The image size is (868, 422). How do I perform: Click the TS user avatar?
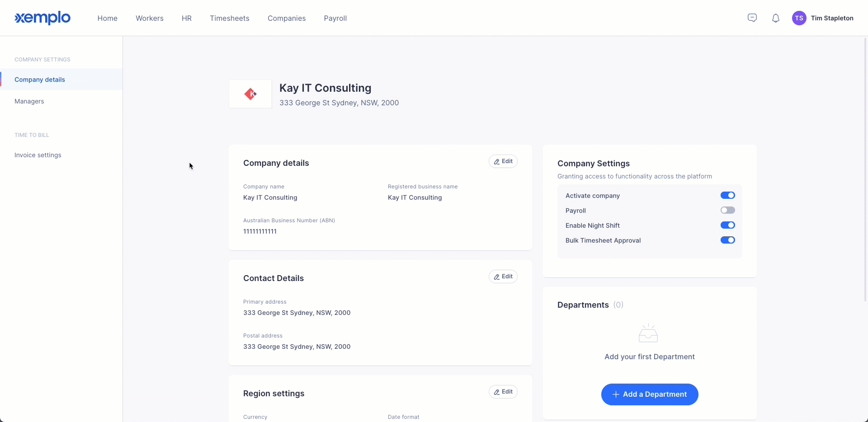pos(799,18)
